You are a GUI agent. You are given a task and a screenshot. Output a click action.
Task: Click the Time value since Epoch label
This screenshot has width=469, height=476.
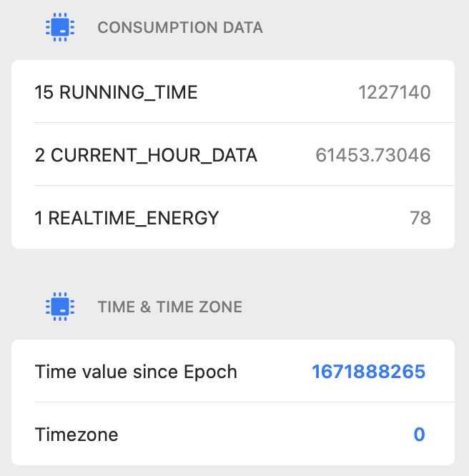[136, 372]
